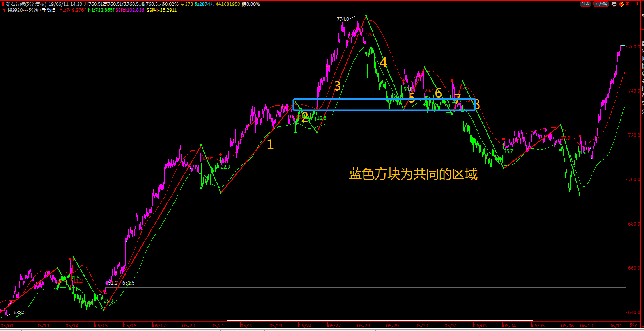The height and width of the screenshot is (331, 644).
Task: Click the 06/11 date on time axis
Action: point(616,326)
